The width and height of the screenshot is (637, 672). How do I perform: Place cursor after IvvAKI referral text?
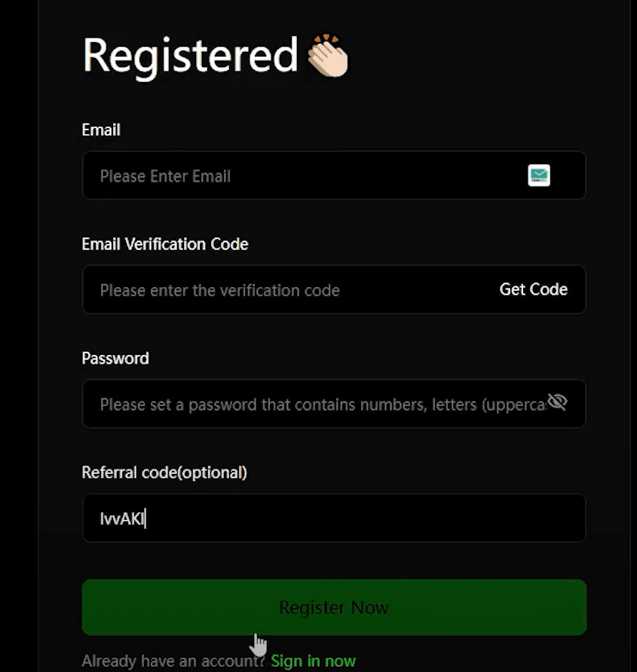click(145, 518)
